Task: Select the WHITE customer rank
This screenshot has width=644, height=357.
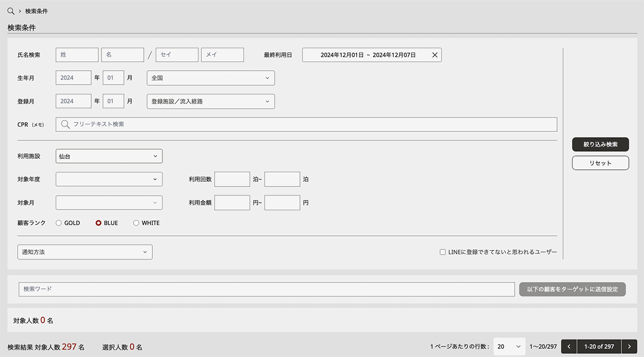Action: (x=136, y=223)
